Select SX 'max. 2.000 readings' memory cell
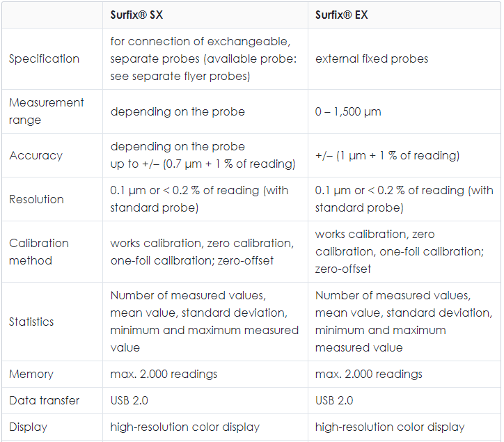The width and height of the screenshot is (504, 442). point(164,374)
